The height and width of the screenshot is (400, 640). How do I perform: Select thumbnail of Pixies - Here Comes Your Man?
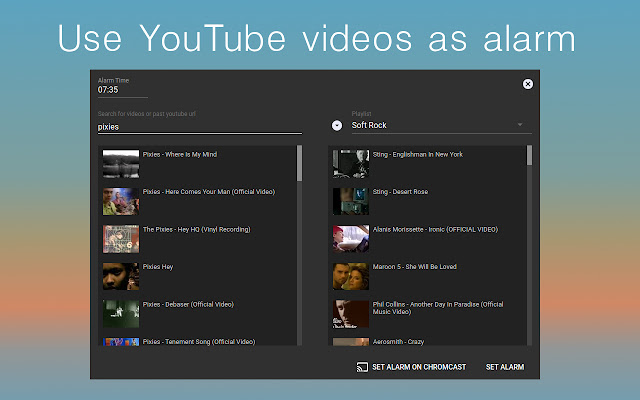(x=121, y=202)
